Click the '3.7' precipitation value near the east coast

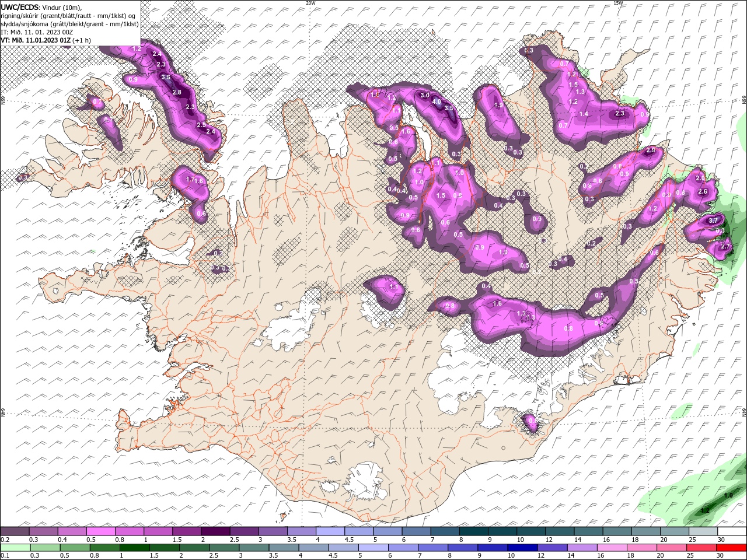point(713,221)
